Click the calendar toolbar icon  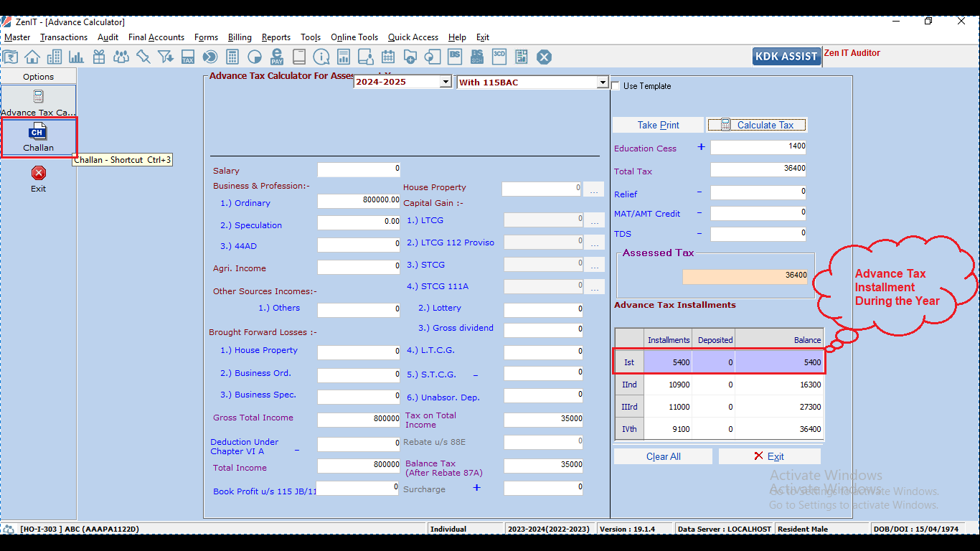pyautogui.click(x=388, y=57)
